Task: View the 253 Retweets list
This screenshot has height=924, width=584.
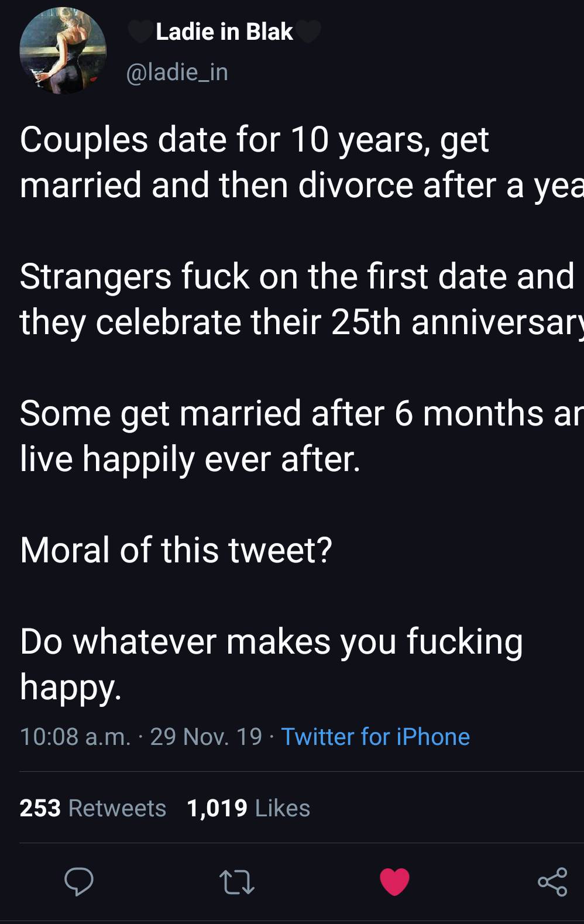Action: point(92,808)
